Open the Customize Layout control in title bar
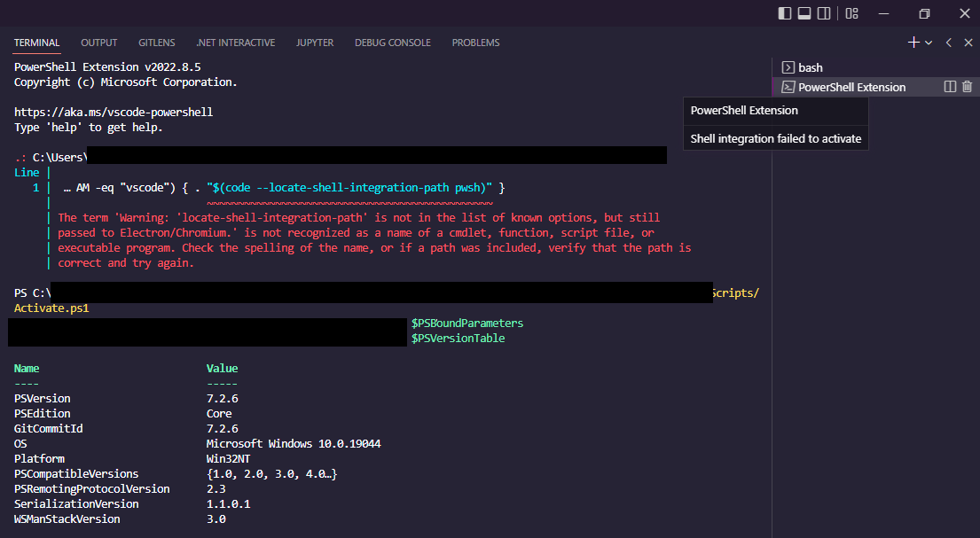 coord(851,12)
